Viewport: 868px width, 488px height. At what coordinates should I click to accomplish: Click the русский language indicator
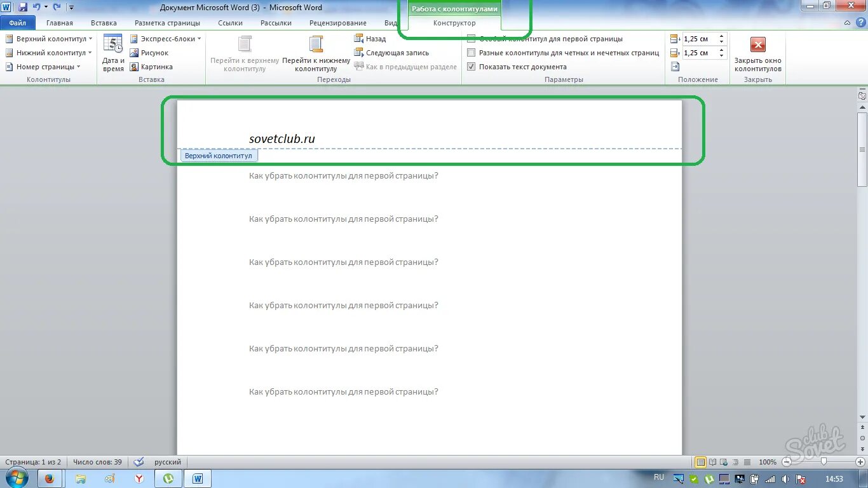168,462
